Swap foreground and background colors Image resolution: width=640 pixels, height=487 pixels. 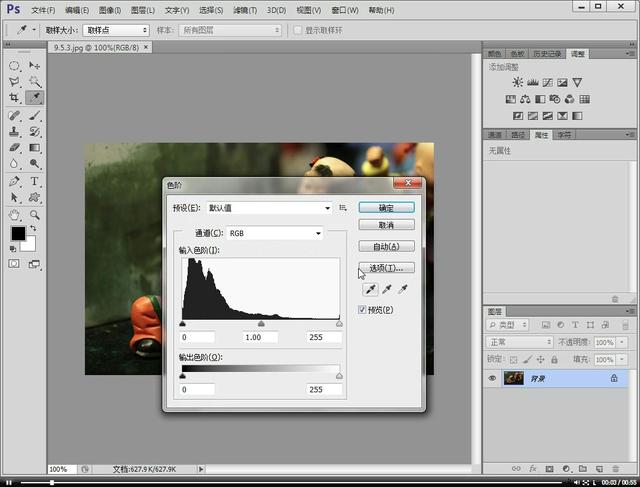(33, 228)
